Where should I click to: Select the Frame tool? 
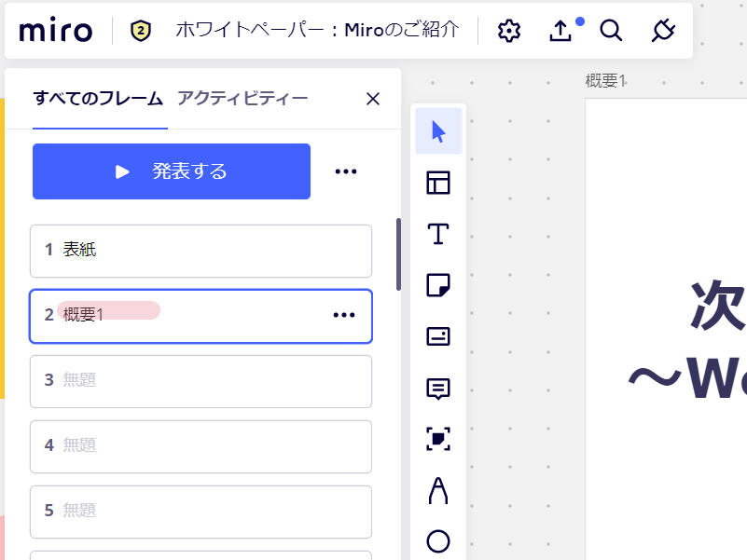tap(438, 439)
